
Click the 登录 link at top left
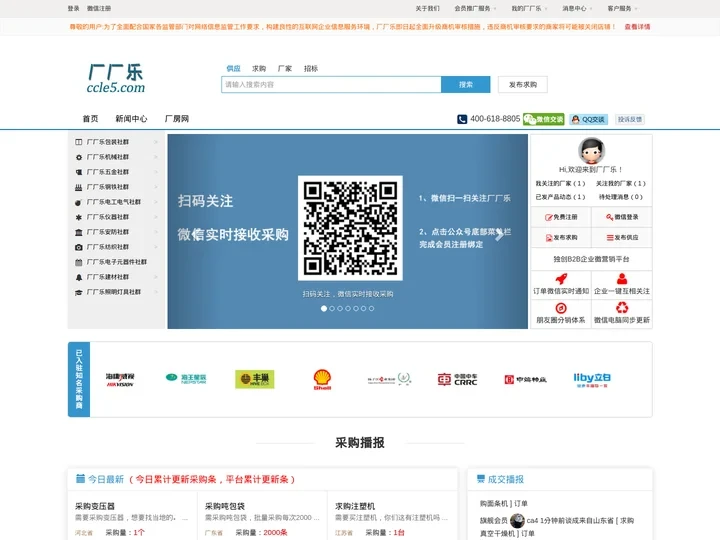73,8
